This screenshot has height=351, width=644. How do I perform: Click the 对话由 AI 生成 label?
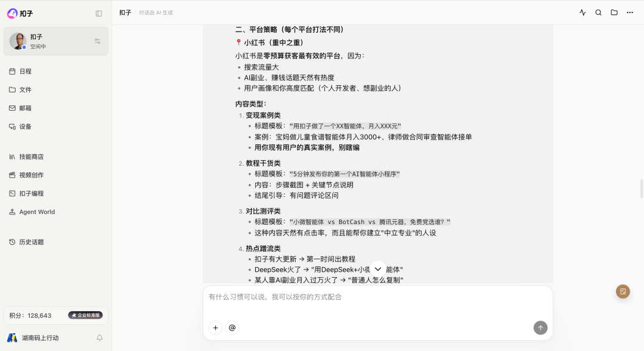pos(156,13)
